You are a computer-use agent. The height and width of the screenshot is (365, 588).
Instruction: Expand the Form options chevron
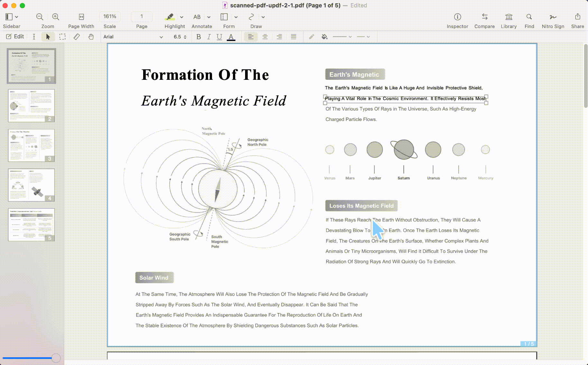point(236,17)
